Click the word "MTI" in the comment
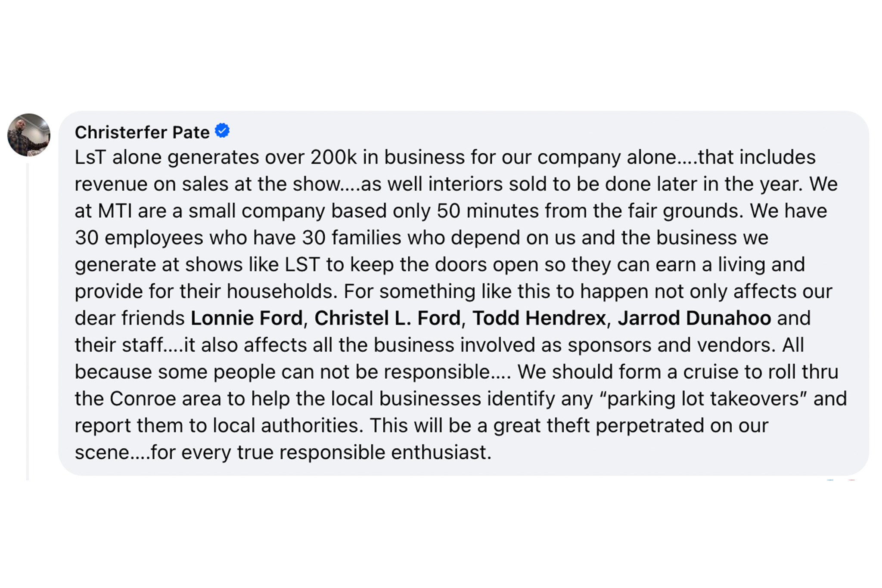 (115, 211)
